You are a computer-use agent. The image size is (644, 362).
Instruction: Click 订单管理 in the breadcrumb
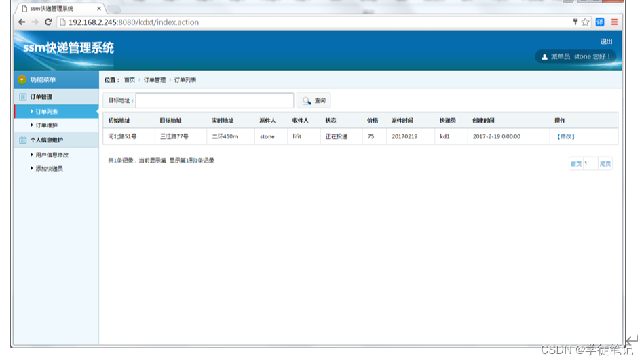[x=155, y=80]
